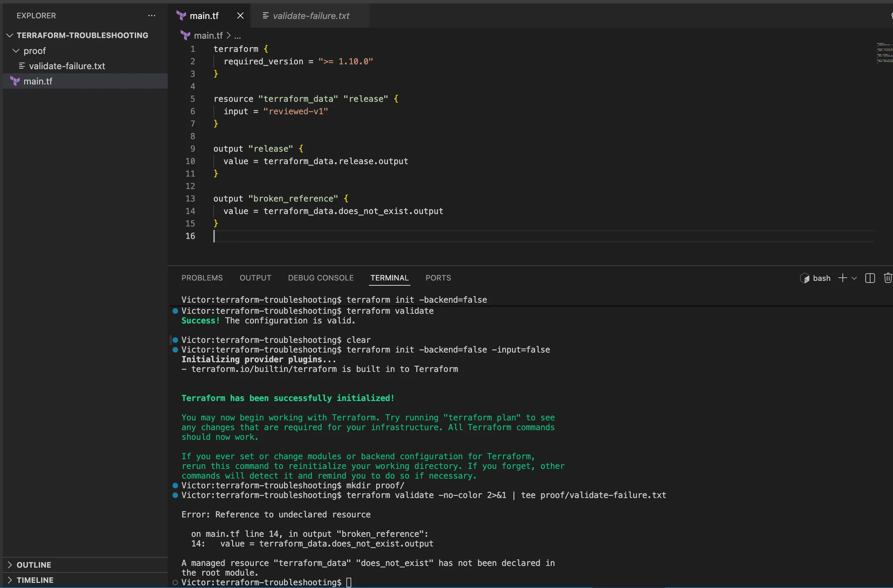Screen dimensions: 893x588
Task: Click the Terraform icon on the main.tf tab
Action: (x=181, y=16)
